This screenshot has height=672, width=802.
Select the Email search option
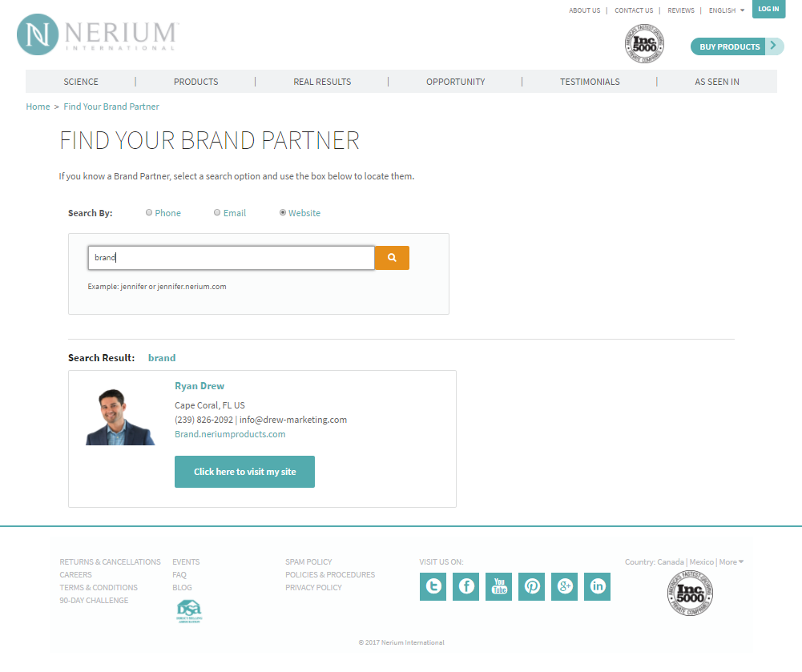pos(217,213)
